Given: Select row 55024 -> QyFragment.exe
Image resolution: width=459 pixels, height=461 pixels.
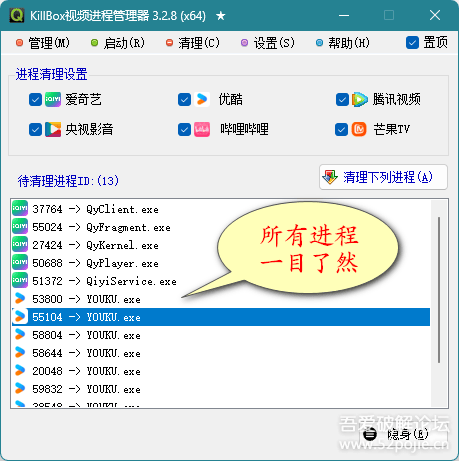Looking at the screenshot, I should [221, 227].
